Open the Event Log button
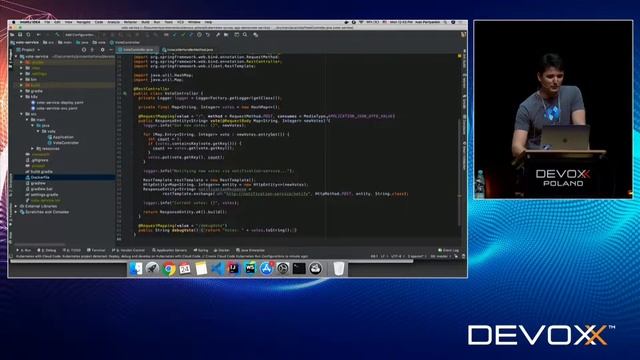640x360 pixels. pos(448,250)
